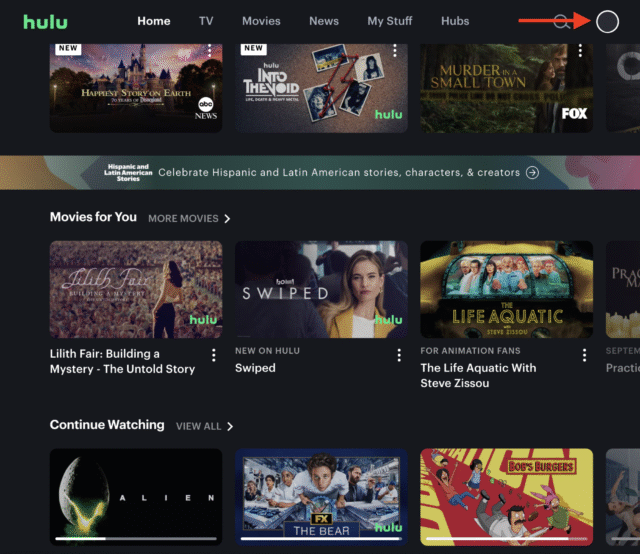
Task: Click the Hulu logo in the header
Action: tap(45, 22)
